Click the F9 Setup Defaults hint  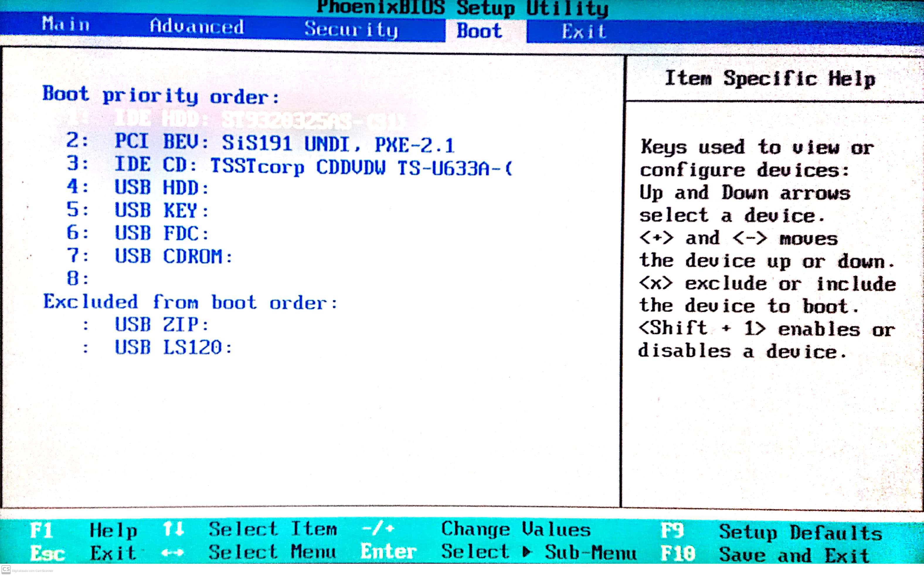[x=772, y=532]
